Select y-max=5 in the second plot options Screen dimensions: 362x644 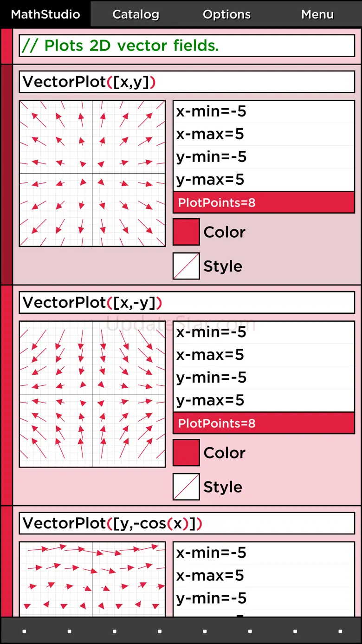[264, 400]
